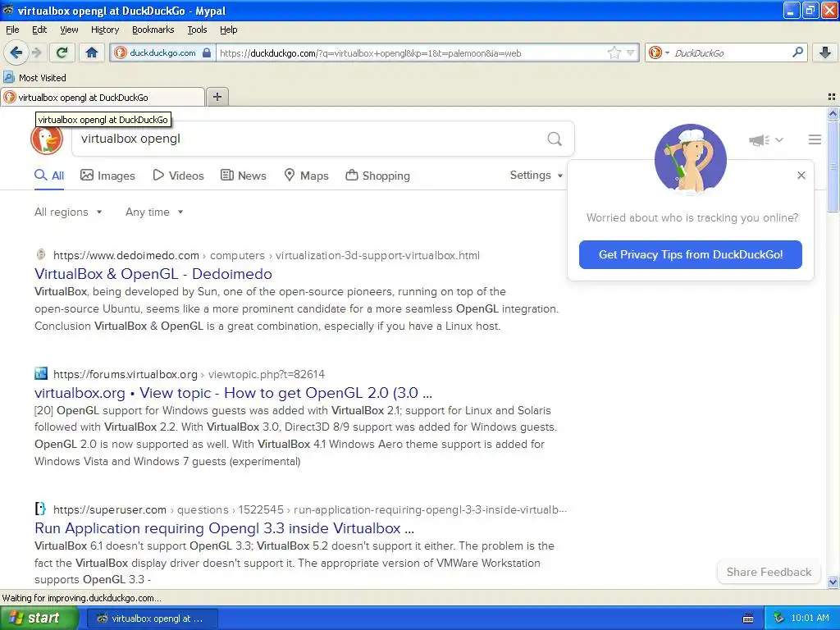The height and width of the screenshot is (630, 840).
Task: Click Get Privacy Tips from DuckDuckGo button
Action: click(691, 254)
